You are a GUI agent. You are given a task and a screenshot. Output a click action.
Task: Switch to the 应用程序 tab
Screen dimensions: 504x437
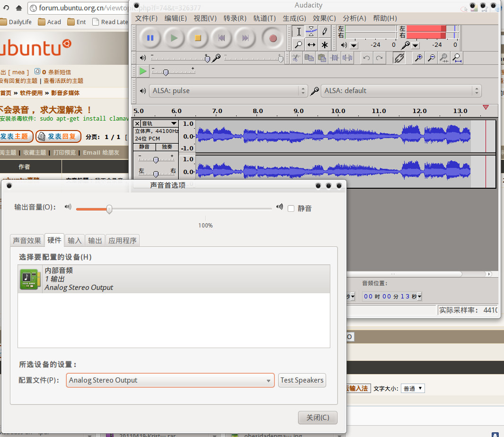[x=123, y=241]
